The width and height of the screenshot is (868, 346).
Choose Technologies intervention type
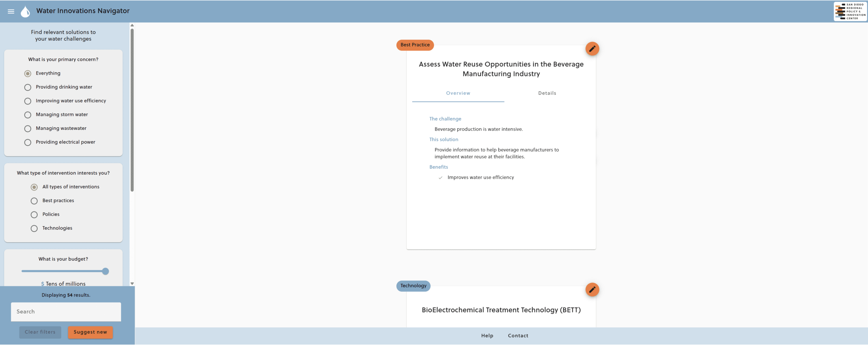coord(34,229)
